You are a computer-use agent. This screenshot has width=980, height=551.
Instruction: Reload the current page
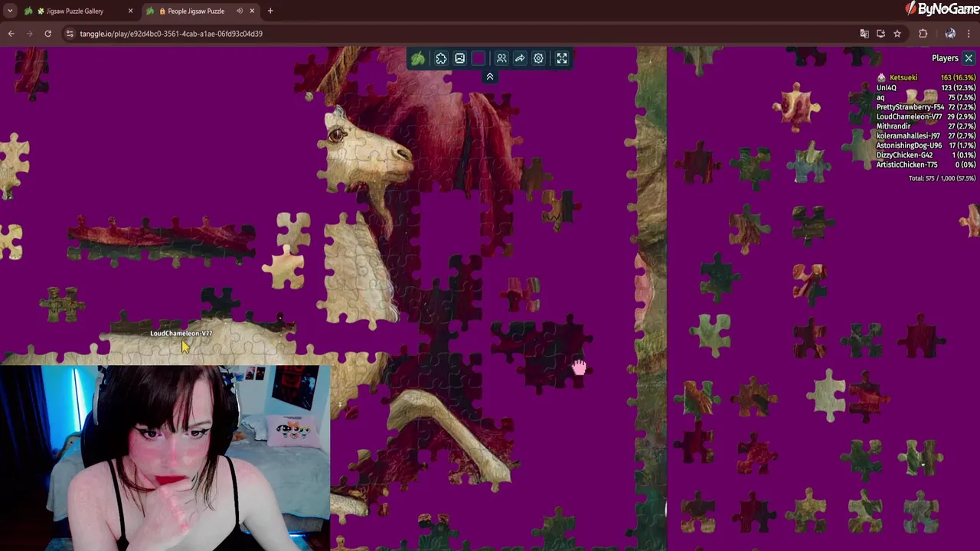click(47, 34)
